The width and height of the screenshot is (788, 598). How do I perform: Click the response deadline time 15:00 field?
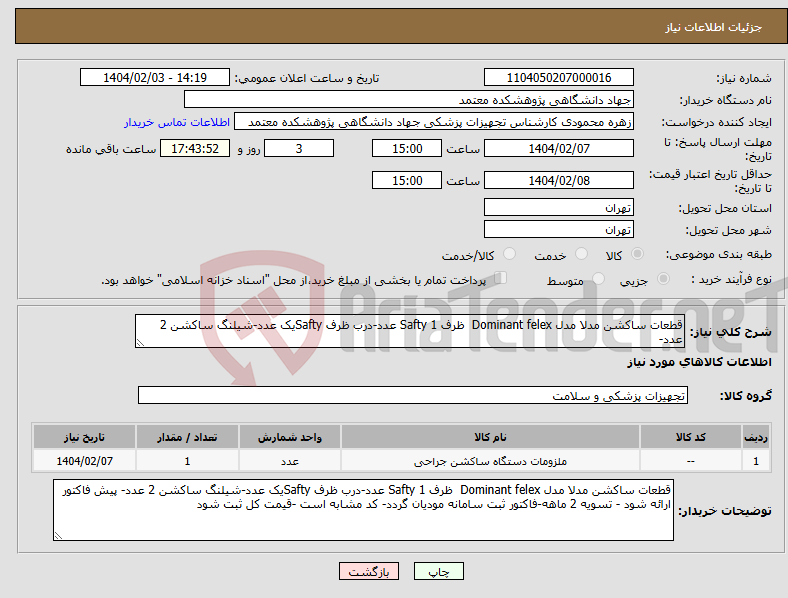coord(407,148)
